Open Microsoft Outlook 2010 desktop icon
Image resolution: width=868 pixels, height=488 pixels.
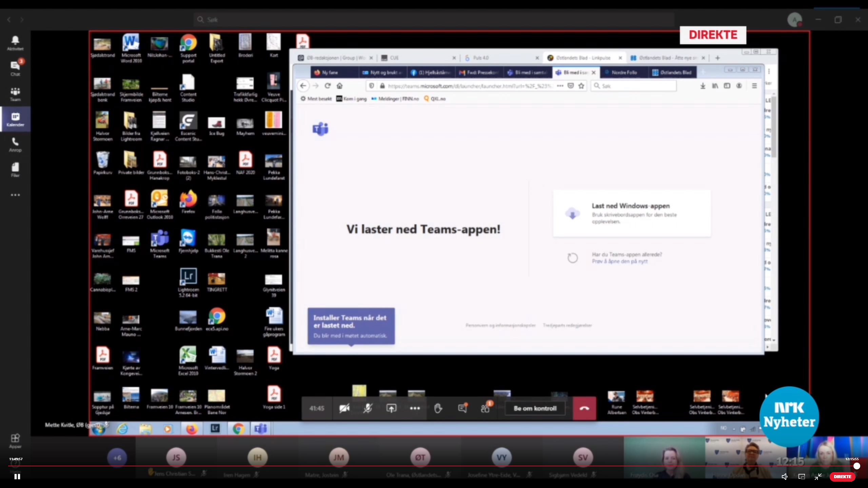click(x=160, y=204)
